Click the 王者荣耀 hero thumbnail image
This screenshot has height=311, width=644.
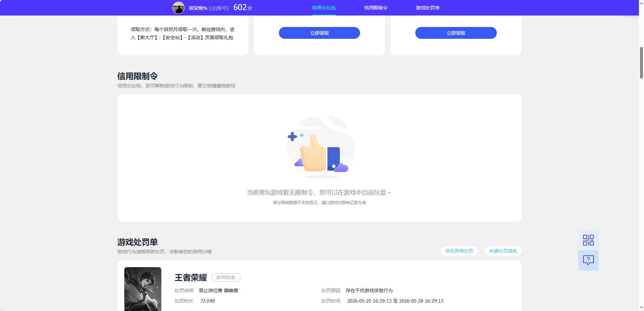(x=143, y=289)
